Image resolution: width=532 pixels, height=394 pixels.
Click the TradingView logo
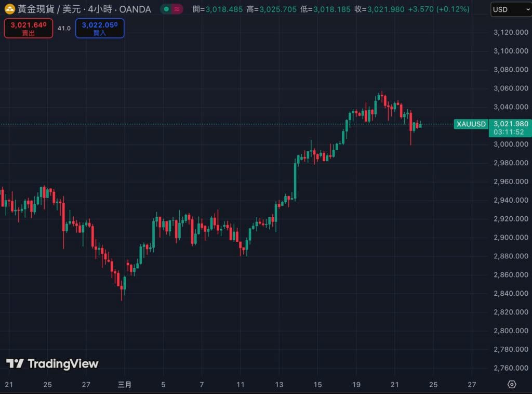click(x=52, y=363)
